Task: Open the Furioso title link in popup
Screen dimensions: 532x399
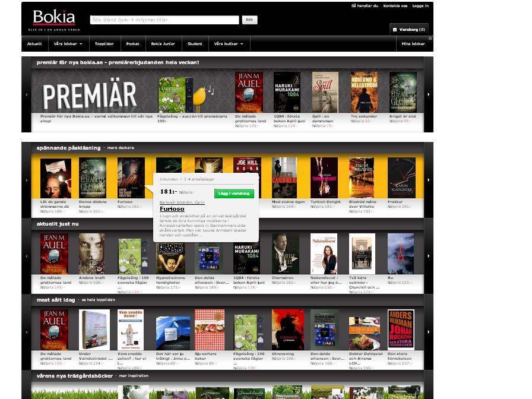Action: point(172,209)
